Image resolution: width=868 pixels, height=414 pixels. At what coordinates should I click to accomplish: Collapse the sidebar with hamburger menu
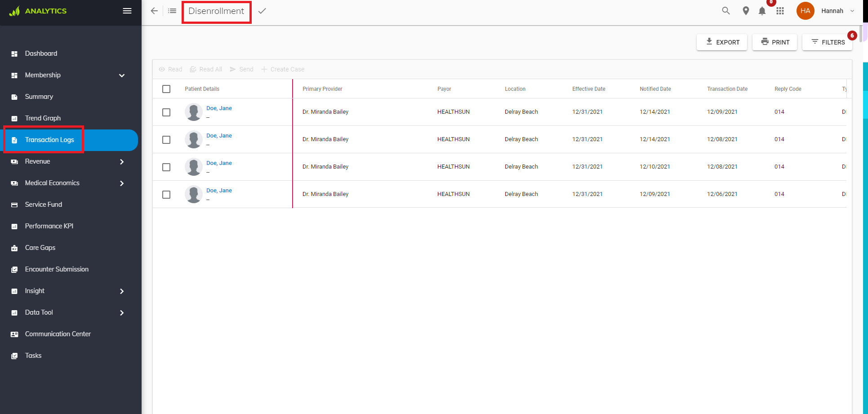(x=127, y=11)
